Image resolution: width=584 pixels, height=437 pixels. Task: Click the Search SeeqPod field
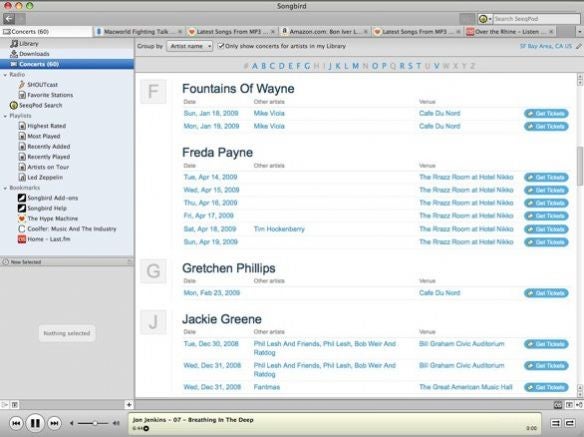pyautogui.click(x=536, y=19)
